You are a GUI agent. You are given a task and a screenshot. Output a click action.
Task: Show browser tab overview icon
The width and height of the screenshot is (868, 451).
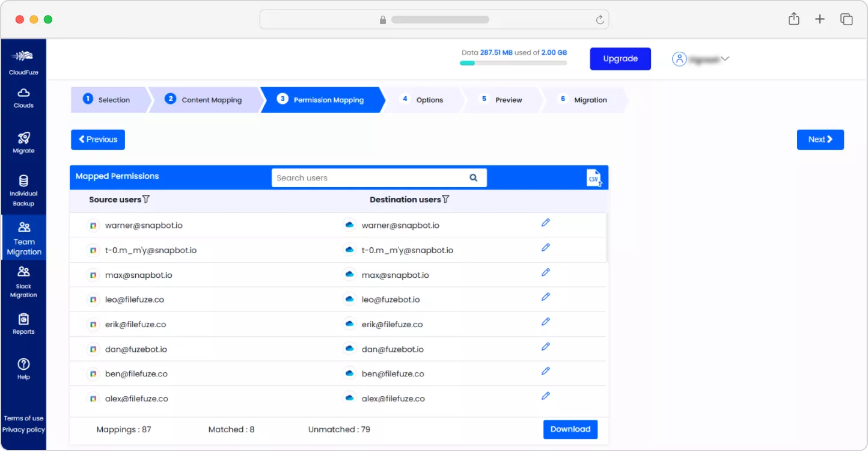tap(846, 19)
